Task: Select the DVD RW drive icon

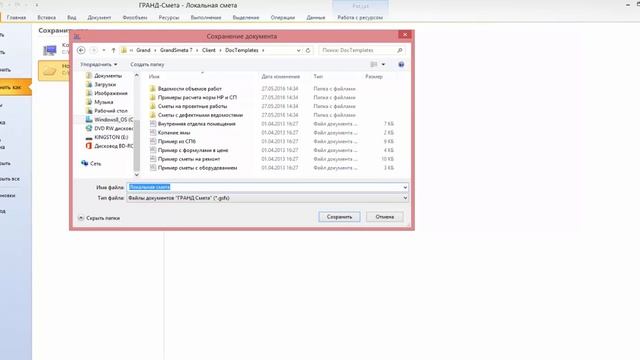Action: click(x=89, y=128)
